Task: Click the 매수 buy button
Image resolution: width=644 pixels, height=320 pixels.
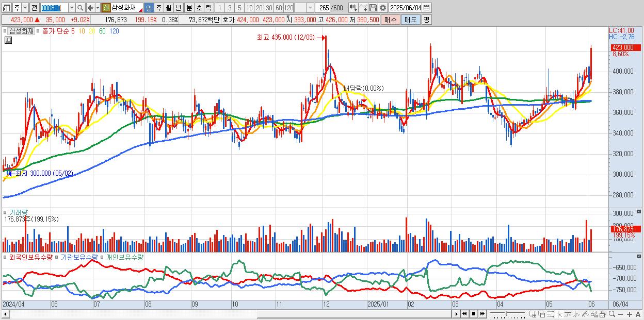Action: pyautogui.click(x=390, y=20)
